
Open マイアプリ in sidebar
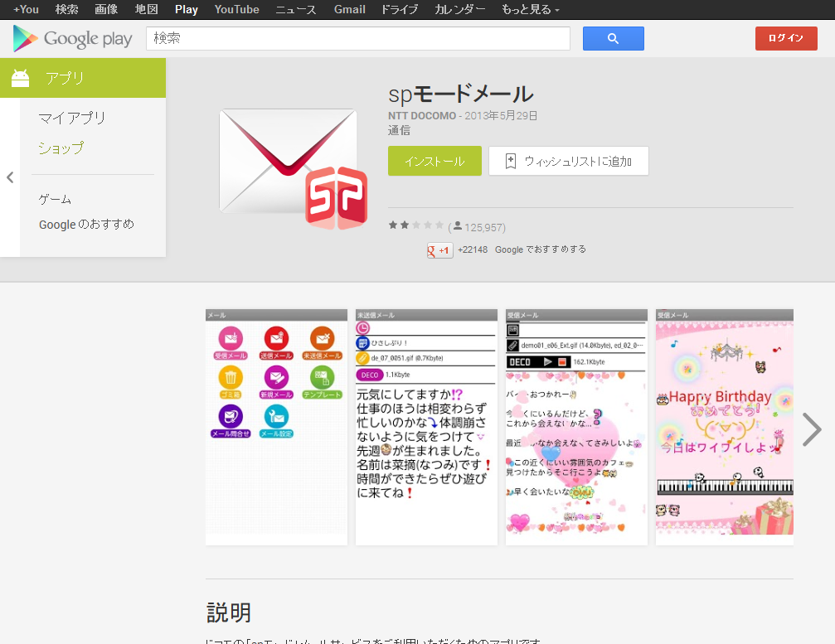[x=72, y=118]
